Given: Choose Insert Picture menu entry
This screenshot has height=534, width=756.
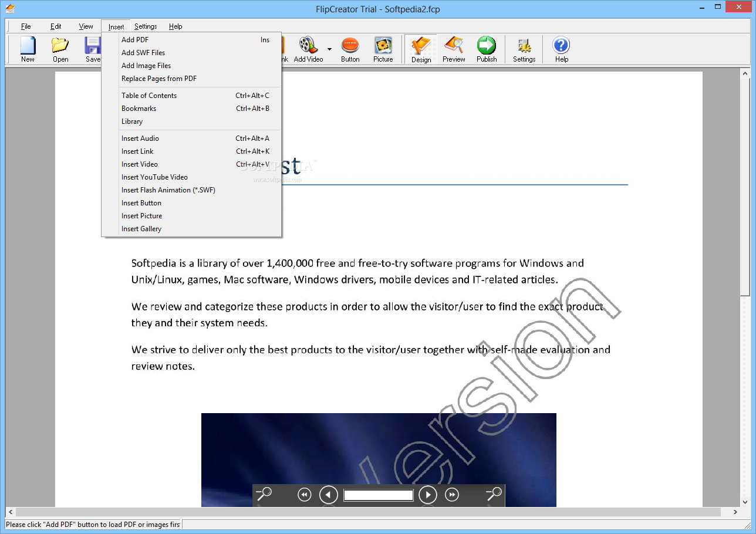Looking at the screenshot, I should click(191, 216).
